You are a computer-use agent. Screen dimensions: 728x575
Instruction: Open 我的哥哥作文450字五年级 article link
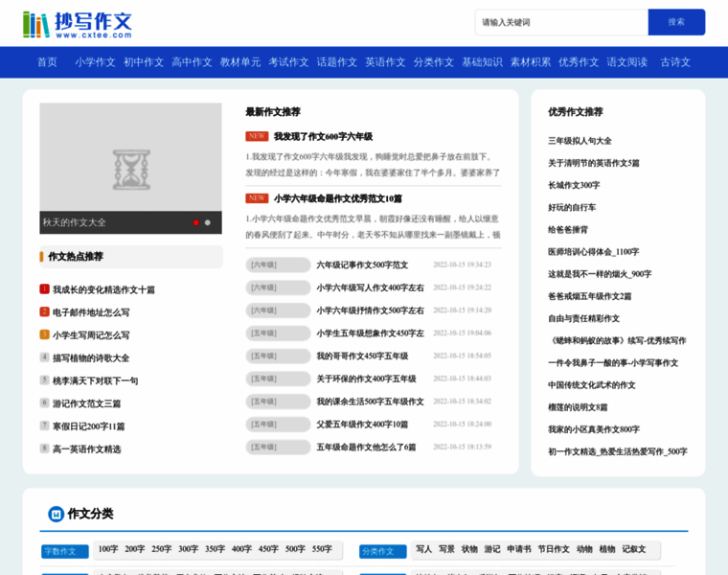click(x=362, y=356)
